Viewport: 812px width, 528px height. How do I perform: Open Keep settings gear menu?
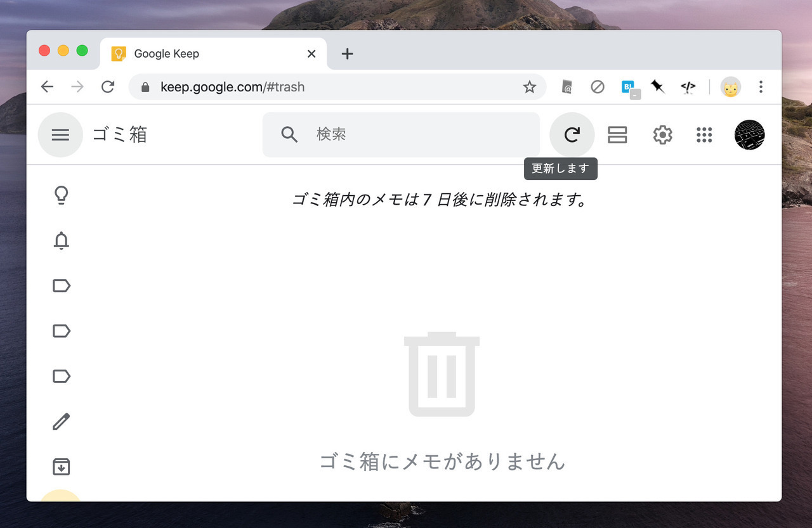pos(662,134)
